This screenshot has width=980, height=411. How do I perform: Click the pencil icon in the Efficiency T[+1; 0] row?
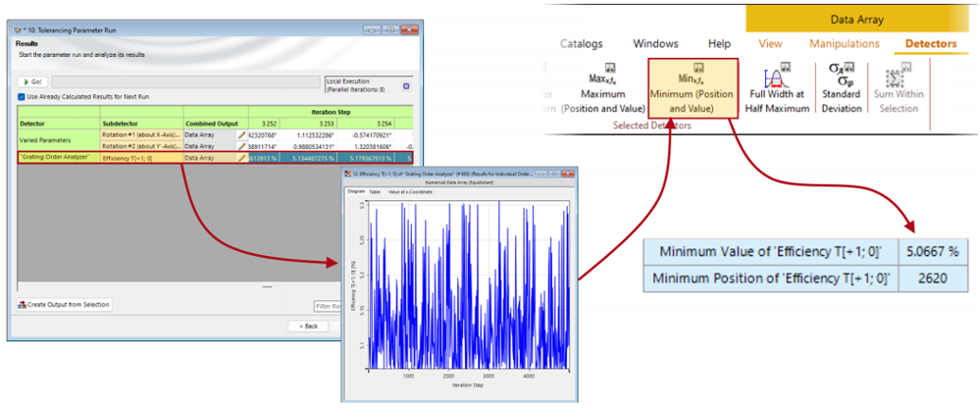pyautogui.click(x=242, y=158)
